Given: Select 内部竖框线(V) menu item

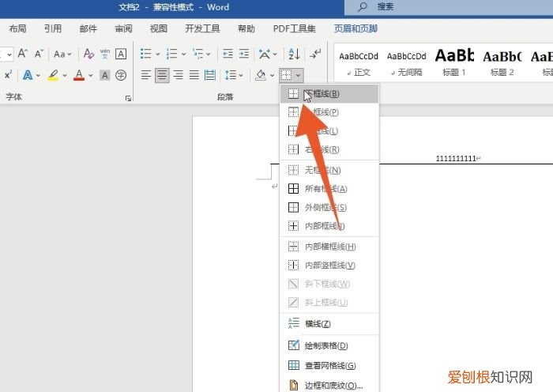Looking at the screenshot, I should 329,265.
